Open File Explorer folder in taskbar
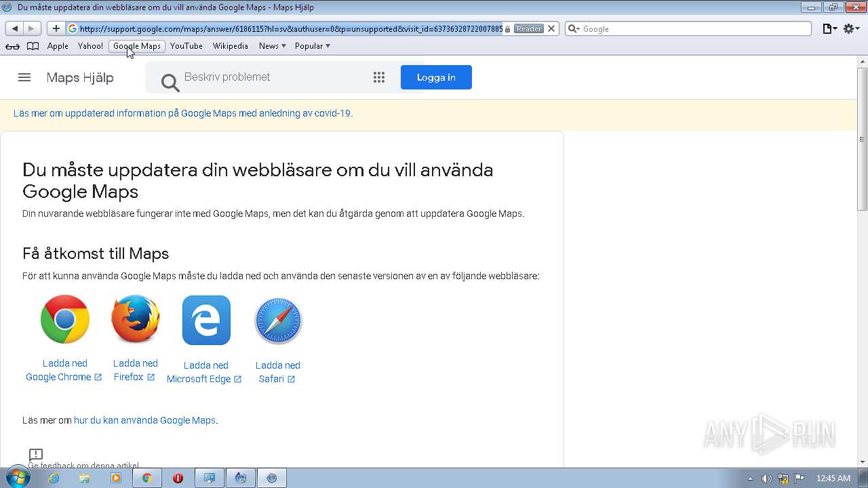 (85, 478)
